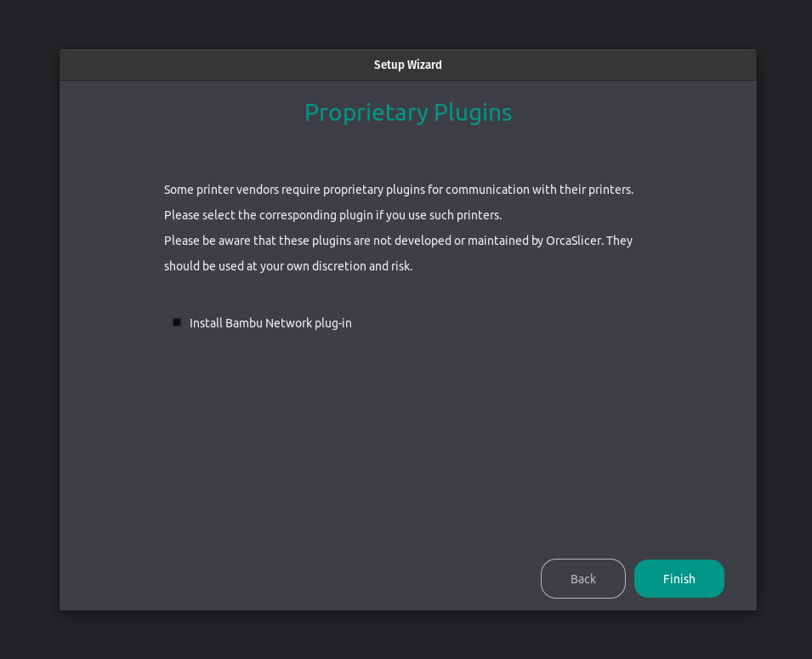
Task: Click the word "Setup" in the window title
Action: [x=389, y=65]
